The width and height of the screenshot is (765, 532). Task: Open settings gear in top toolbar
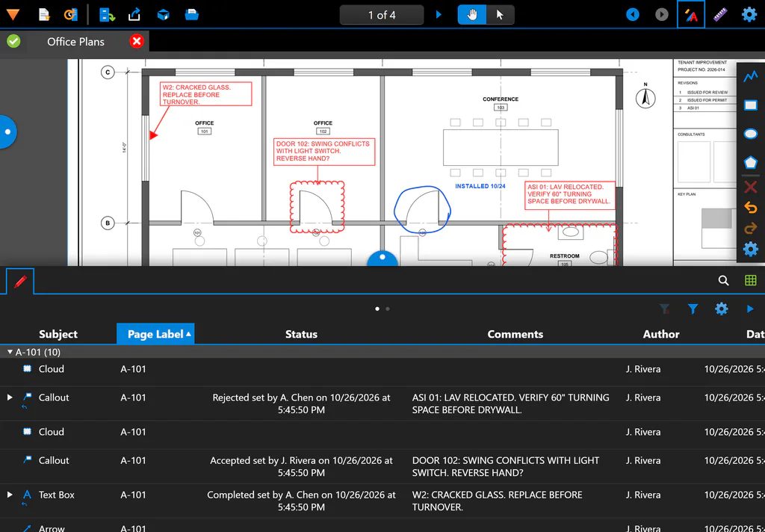[x=749, y=15]
